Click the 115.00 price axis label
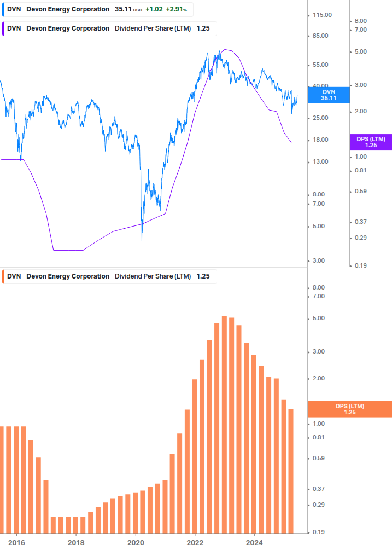The width and height of the screenshot is (392, 550). coord(322,15)
